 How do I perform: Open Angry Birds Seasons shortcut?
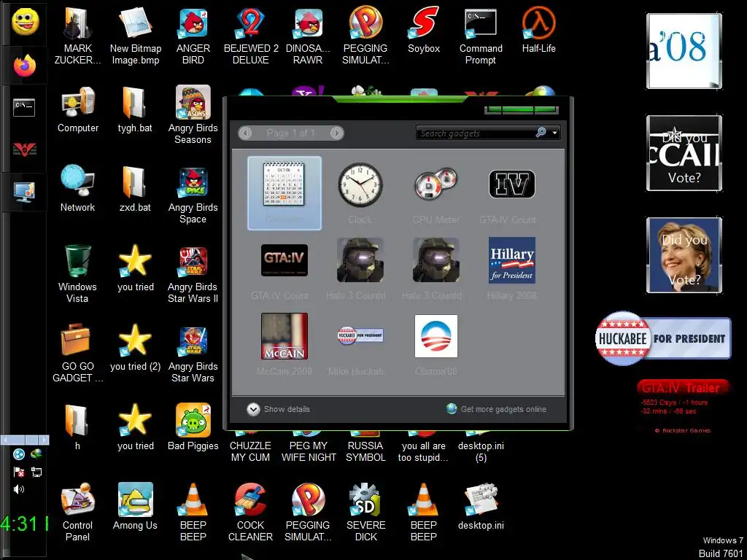coord(193,114)
